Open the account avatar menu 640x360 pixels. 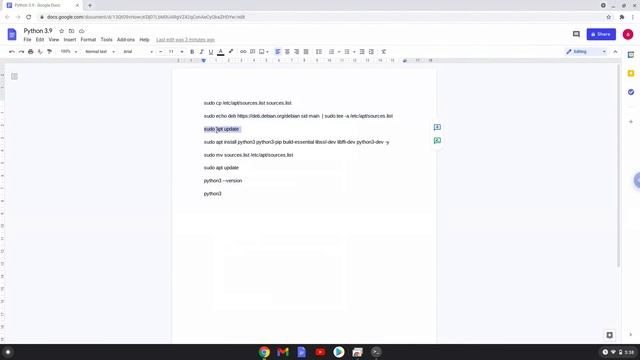point(628,34)
